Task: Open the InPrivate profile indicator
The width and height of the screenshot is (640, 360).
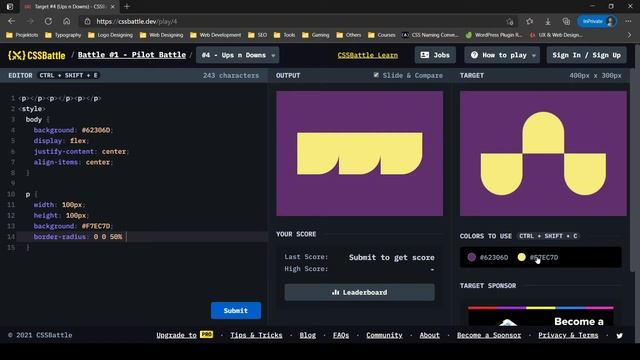Action: click(x=597, y=21)
